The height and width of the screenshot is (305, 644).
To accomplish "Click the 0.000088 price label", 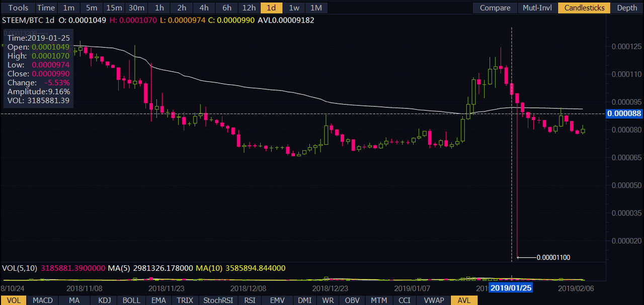I will tap(624, 114).
